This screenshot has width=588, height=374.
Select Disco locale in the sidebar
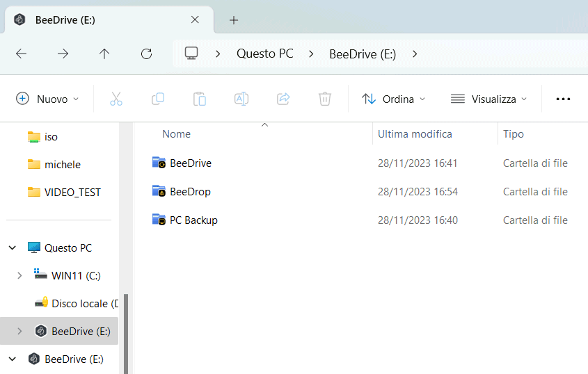tap(85, 303)
